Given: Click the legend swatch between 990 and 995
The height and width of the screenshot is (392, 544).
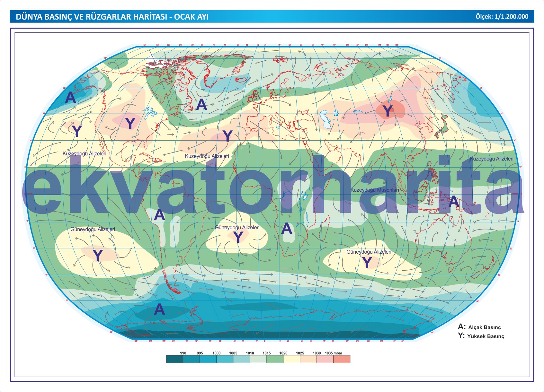Looking at the screenshot, I should click(192, 359).
